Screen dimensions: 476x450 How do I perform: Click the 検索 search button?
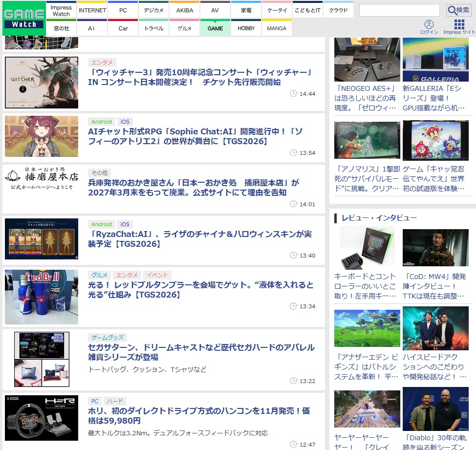click(458, 10)
